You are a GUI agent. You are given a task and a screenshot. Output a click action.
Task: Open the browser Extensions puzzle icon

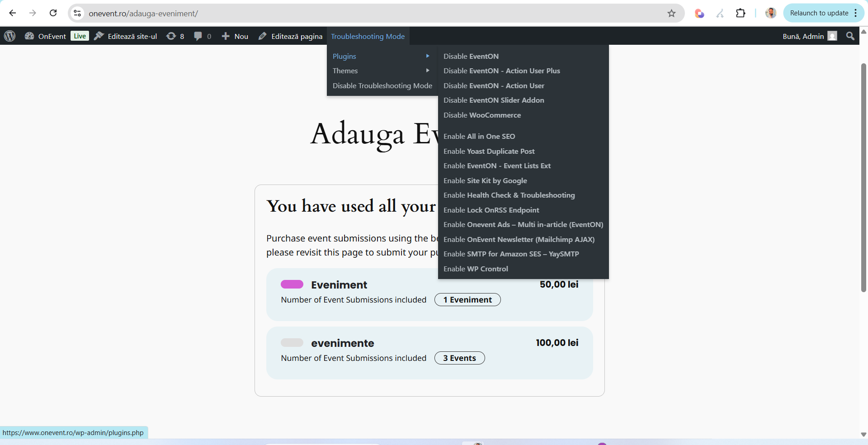pyautogui.click(x=741, y=13)
